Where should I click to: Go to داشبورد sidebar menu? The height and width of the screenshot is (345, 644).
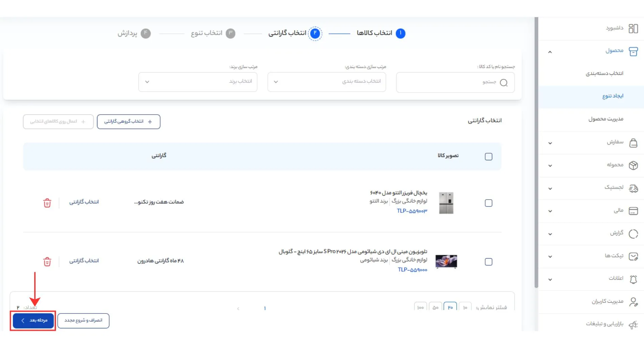point(591,28)
